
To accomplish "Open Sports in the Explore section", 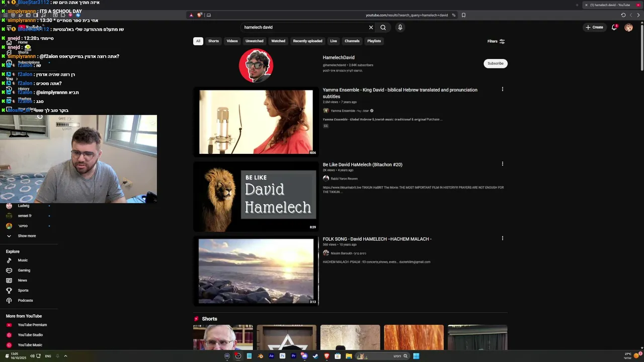I will coord(23,291).
